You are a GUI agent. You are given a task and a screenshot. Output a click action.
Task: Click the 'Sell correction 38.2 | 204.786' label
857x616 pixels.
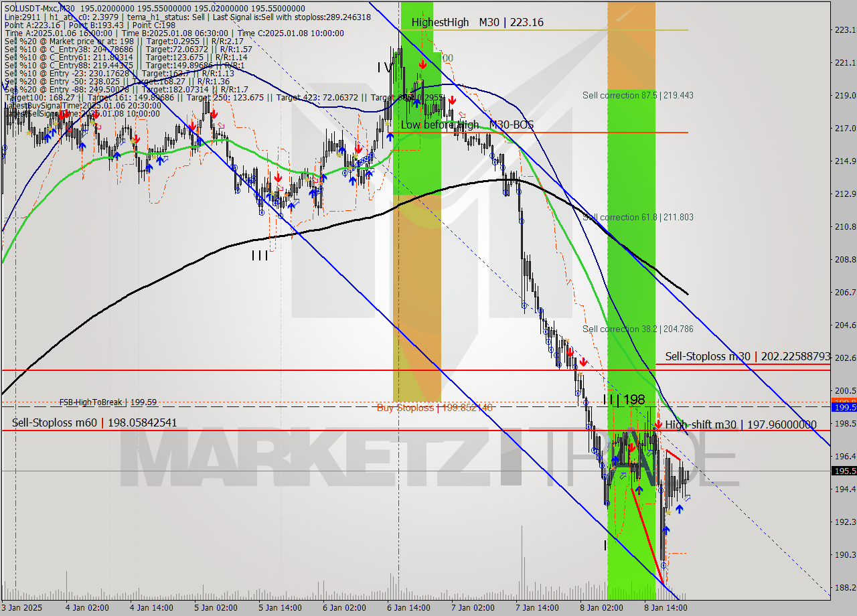[638, 329]
